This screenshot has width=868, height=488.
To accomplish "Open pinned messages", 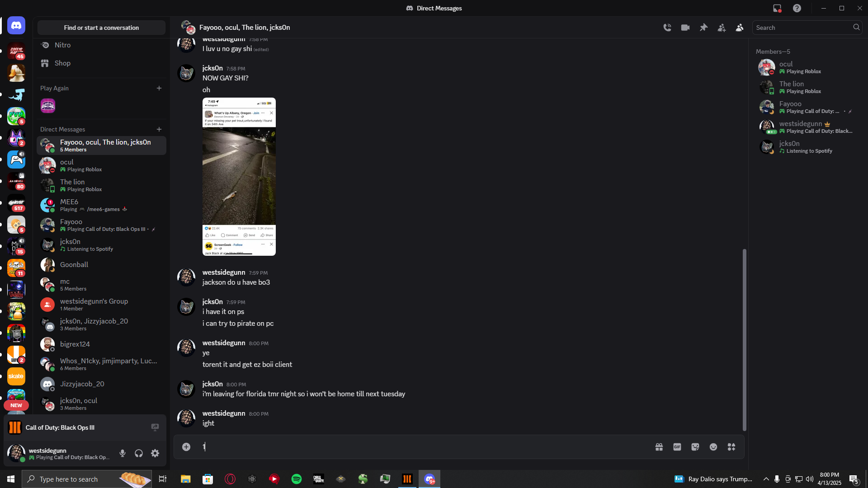I will tap(703, 28).
